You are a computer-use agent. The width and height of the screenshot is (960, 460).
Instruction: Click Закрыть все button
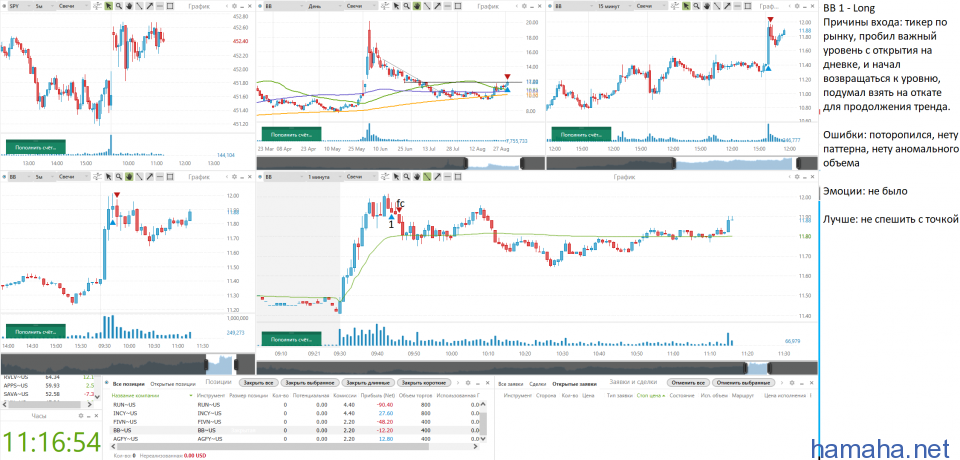(258, 382)
